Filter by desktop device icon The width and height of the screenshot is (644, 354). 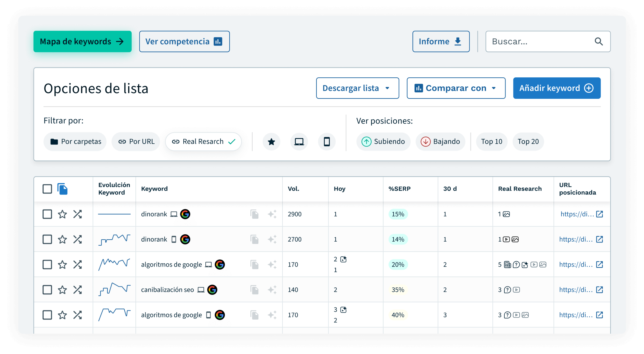(x=299, y=142)
